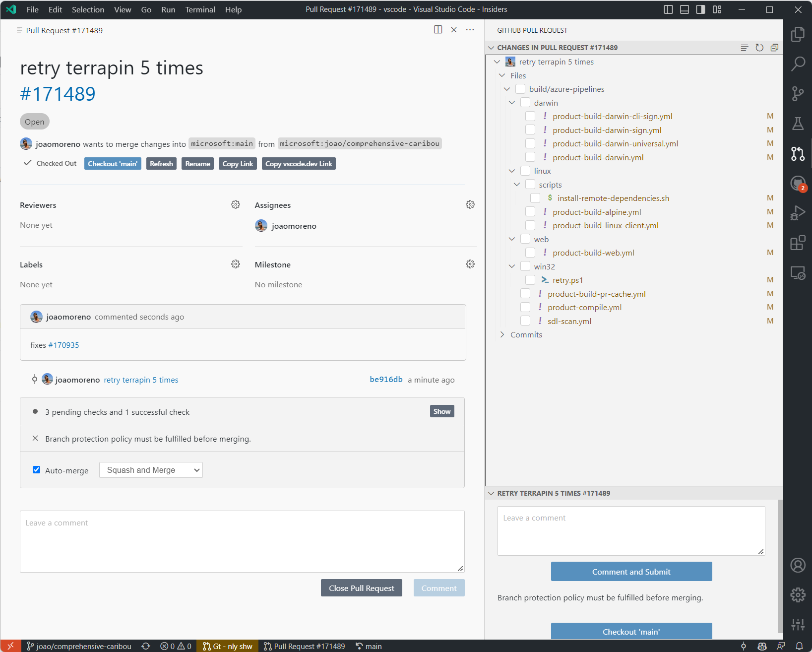Open the Extensions view
812x652 pixels.
click(x=798, y=243)
